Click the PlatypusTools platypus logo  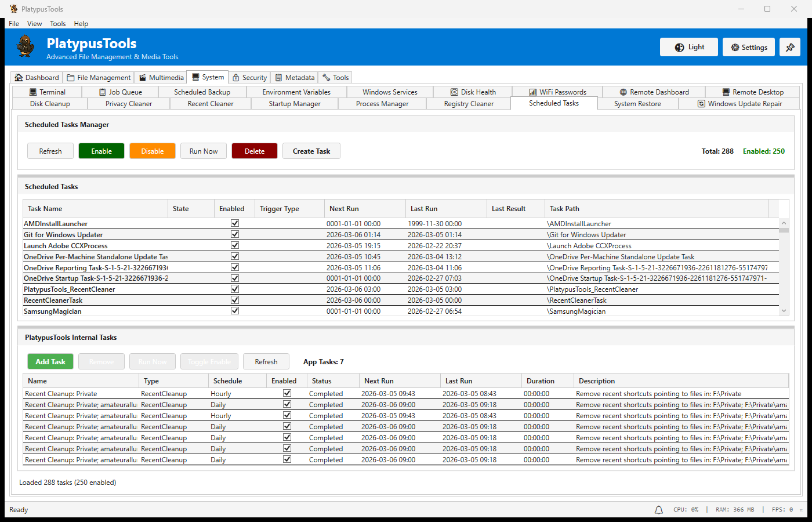coord(26,46)
